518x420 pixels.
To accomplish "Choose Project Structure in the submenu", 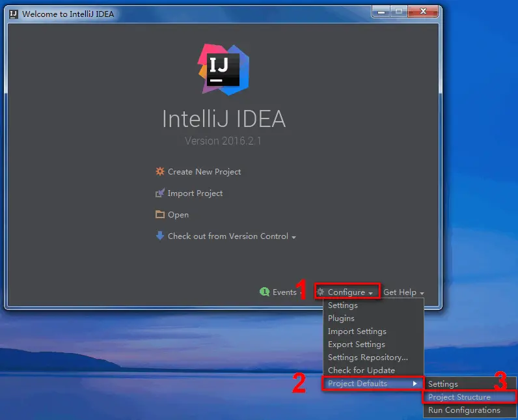I will click(470, 397).
